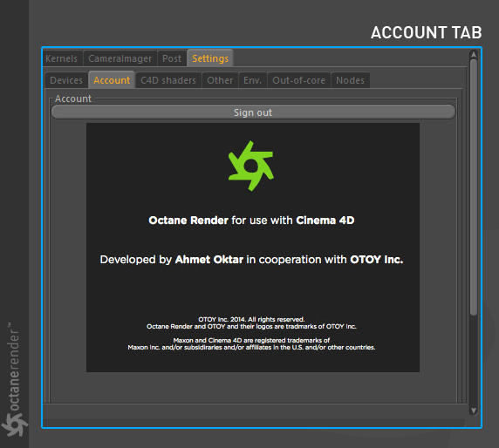The image size is (499, 448).
Task: Click the scrollbar up arrow
Action: tap(474, 55)
